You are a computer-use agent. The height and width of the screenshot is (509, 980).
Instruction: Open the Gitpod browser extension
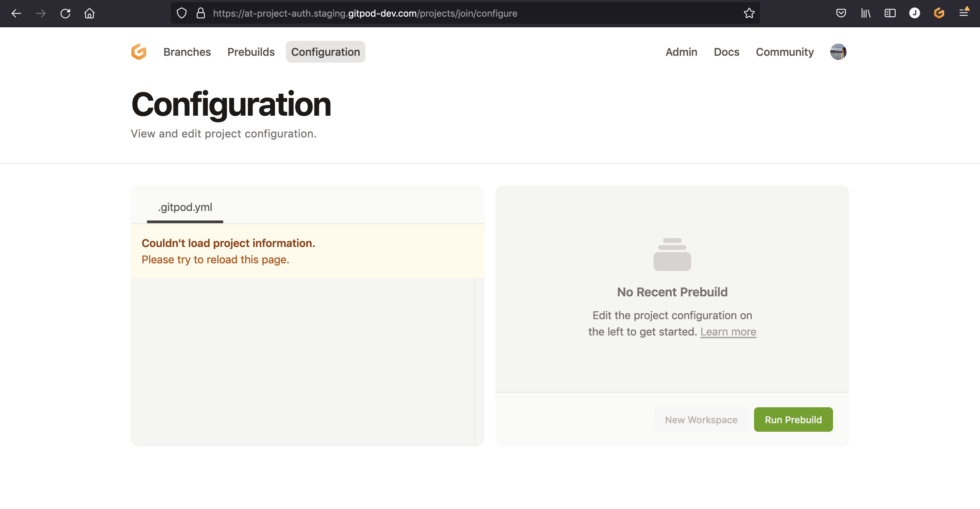pos(939,13)
